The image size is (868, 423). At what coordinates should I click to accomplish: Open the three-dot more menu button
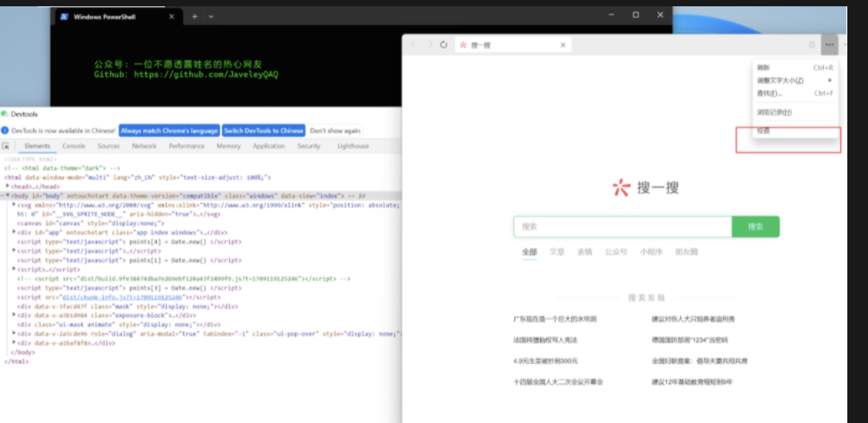tap(829, 45)
